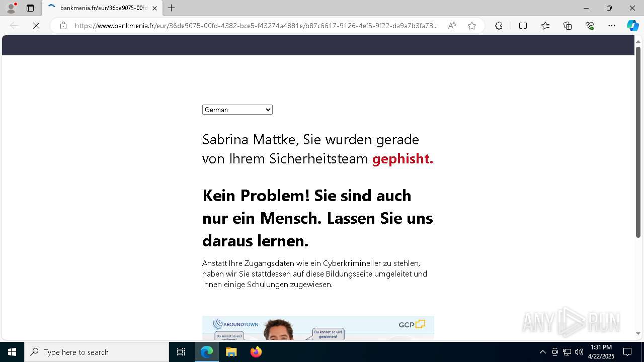Screen dimensions: 644x362
Task: Open the clock and date panel
Action: 601,352
